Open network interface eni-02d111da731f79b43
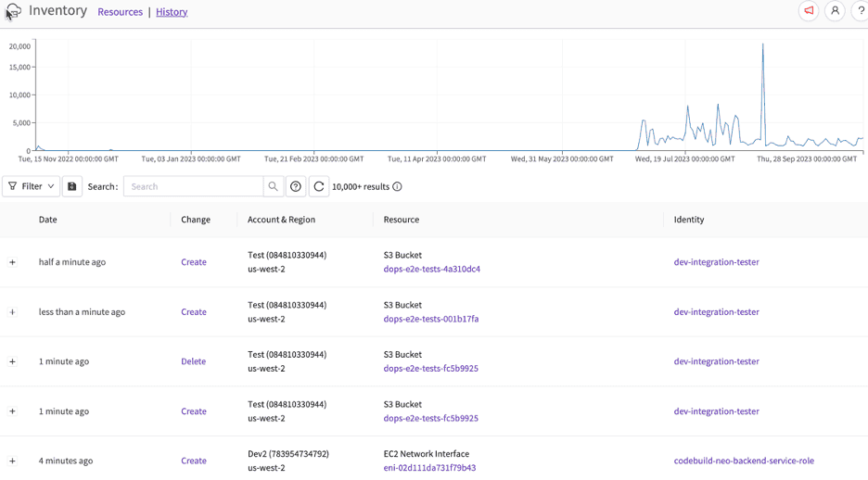Screen dimensions: 868x480 [x=429, y=467]
